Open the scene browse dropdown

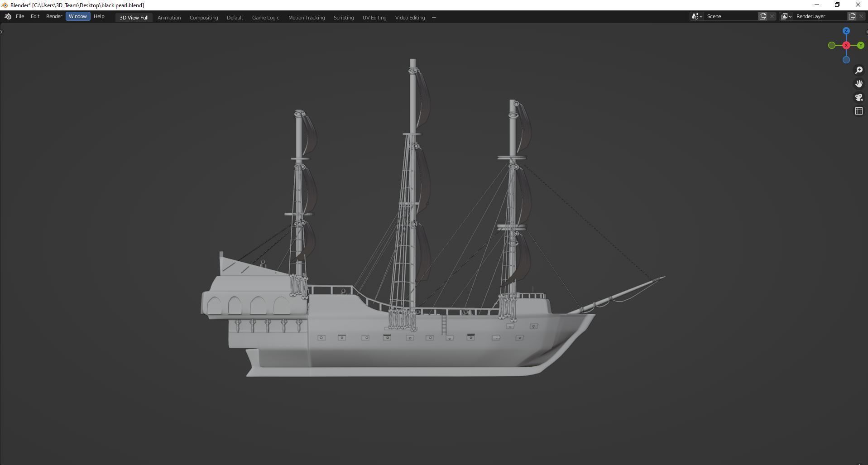click(697, 16)
